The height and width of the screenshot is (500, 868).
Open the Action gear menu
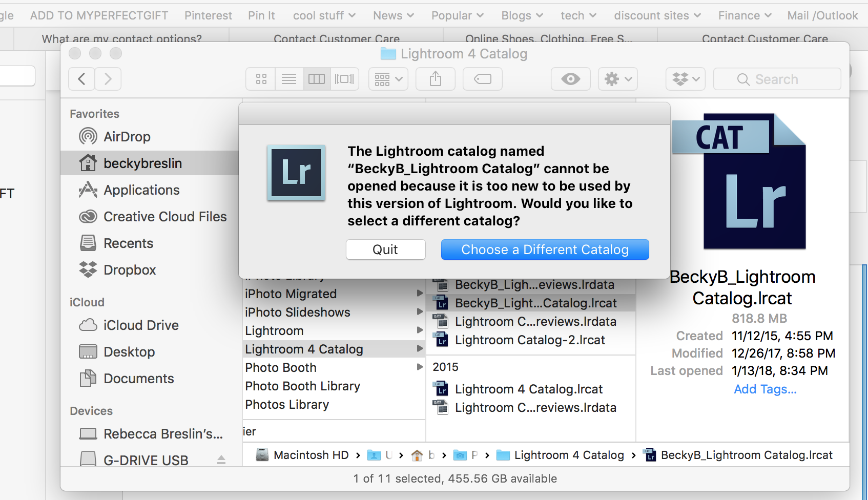(x=618, y=79)
